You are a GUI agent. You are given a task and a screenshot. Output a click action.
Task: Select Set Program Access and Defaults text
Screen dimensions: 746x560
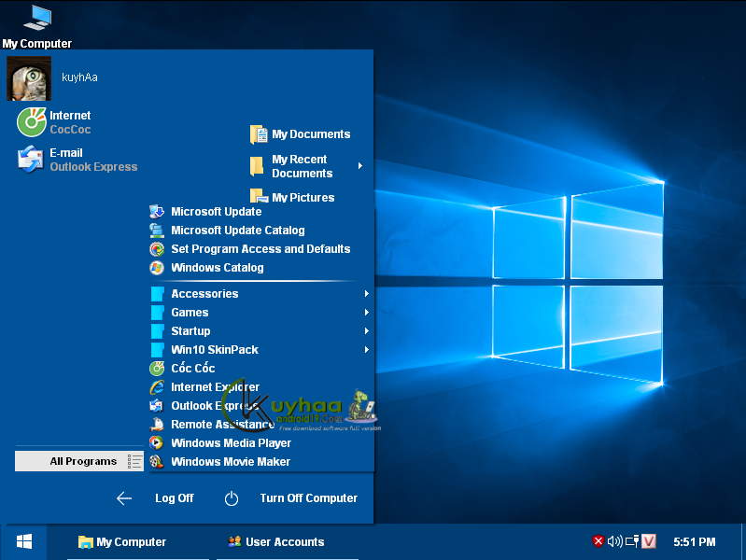[x=260, y=249]
